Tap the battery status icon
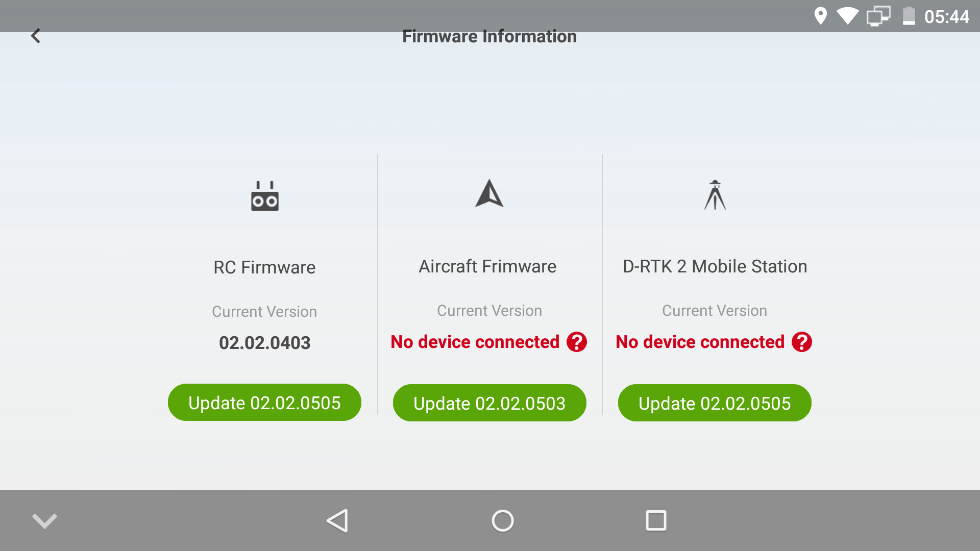This screenshot has width=980, height=551. pyautogui.click(x=909, y=16)
